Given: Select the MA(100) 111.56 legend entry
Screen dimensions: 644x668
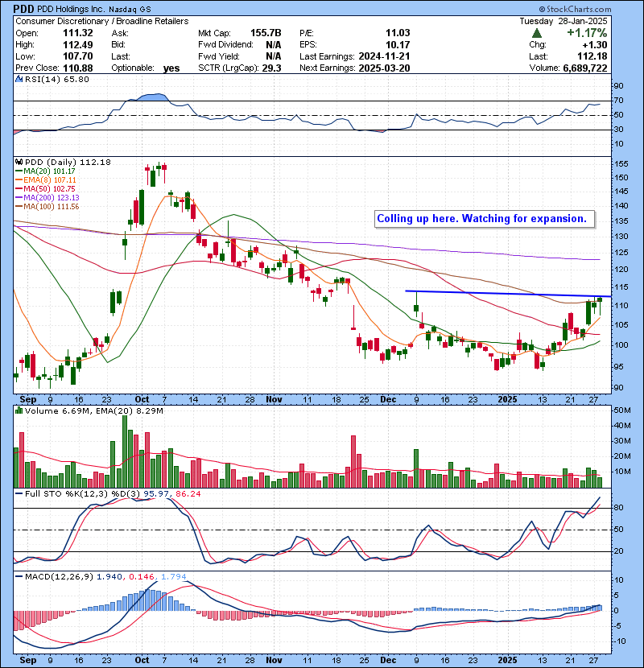Looking at the screenshot, I should point(47,207).
